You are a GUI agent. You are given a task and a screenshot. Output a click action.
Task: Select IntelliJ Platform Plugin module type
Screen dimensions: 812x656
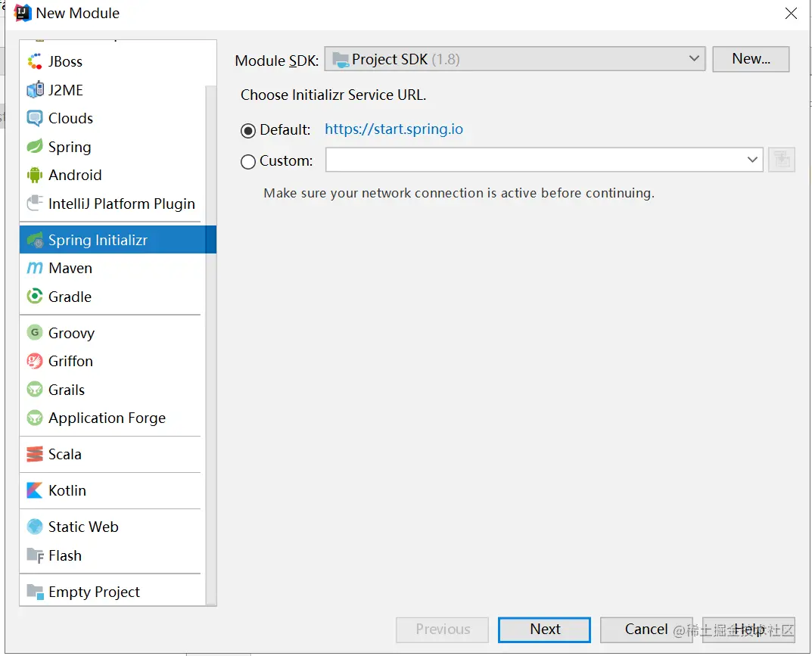point(112,203)
